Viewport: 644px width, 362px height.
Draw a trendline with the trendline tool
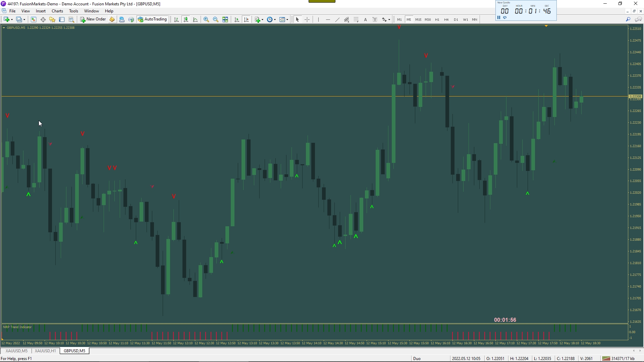[337, 19]
